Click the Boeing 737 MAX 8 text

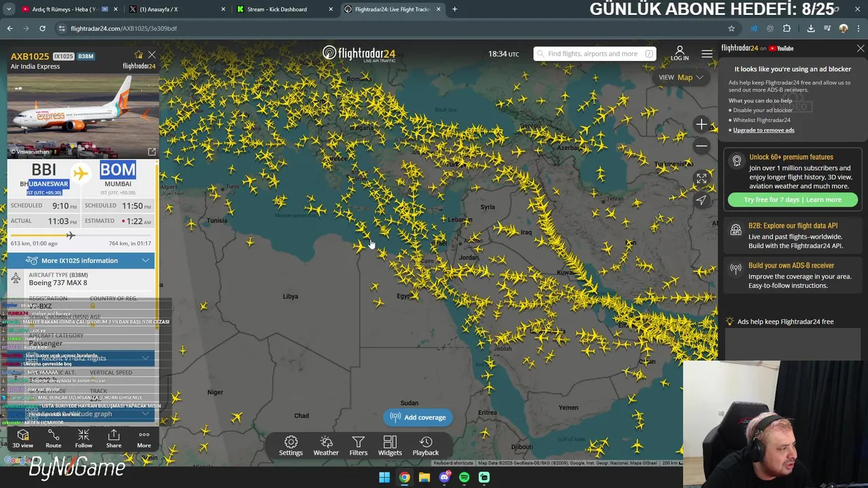(x=58, y=283)
